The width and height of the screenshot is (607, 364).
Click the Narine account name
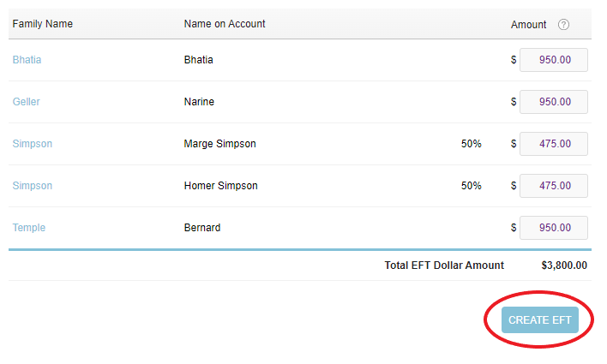click(x=199, y=102)
